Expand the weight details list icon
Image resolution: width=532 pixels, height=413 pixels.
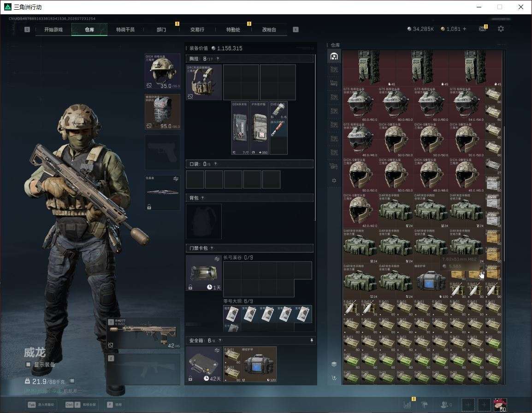(72, 381)
